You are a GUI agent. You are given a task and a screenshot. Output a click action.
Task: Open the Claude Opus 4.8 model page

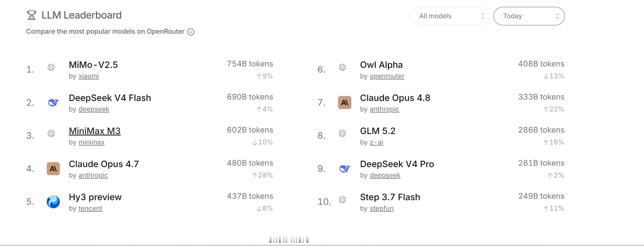(x=395, y=98)
